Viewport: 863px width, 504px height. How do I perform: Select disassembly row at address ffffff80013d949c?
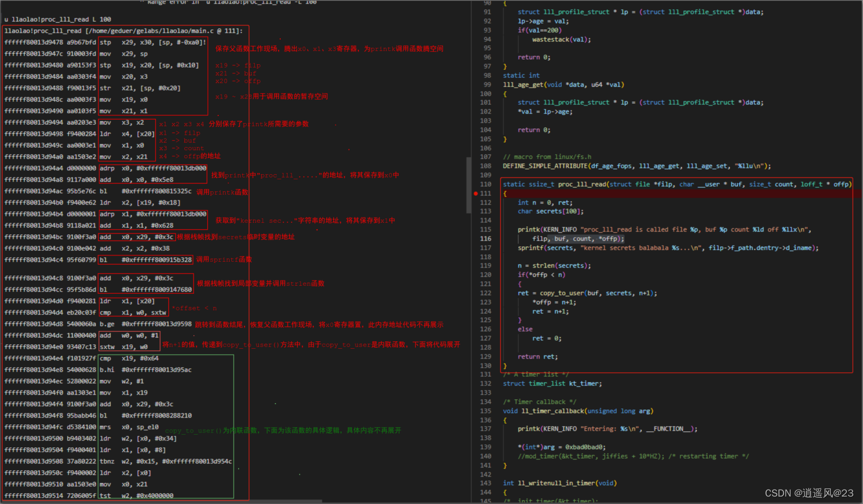coord(74,145)
